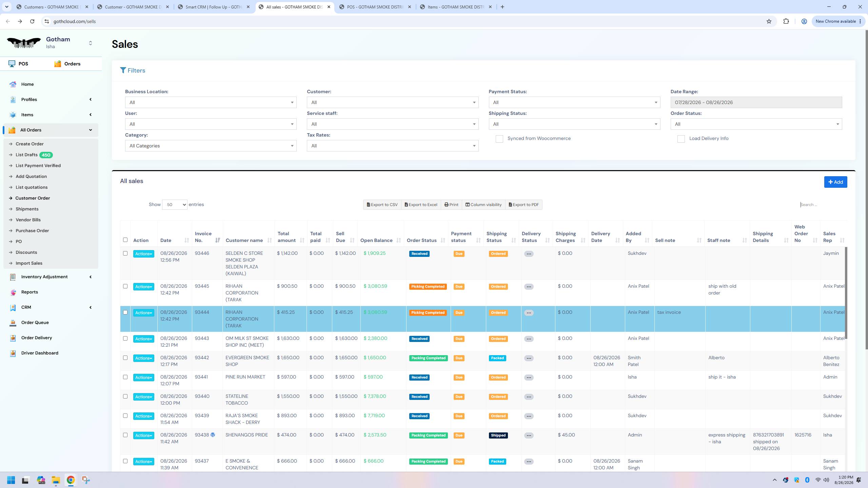This screenshot has width=868, height=488.
Task: Open Reports from the sidebar icon
Action: tap(13, 292)
